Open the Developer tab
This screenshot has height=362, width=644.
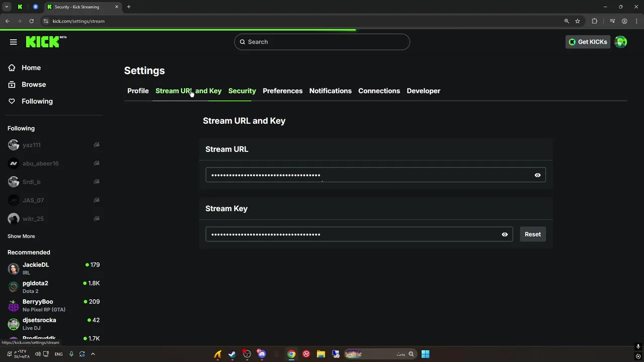coord(423,91)
